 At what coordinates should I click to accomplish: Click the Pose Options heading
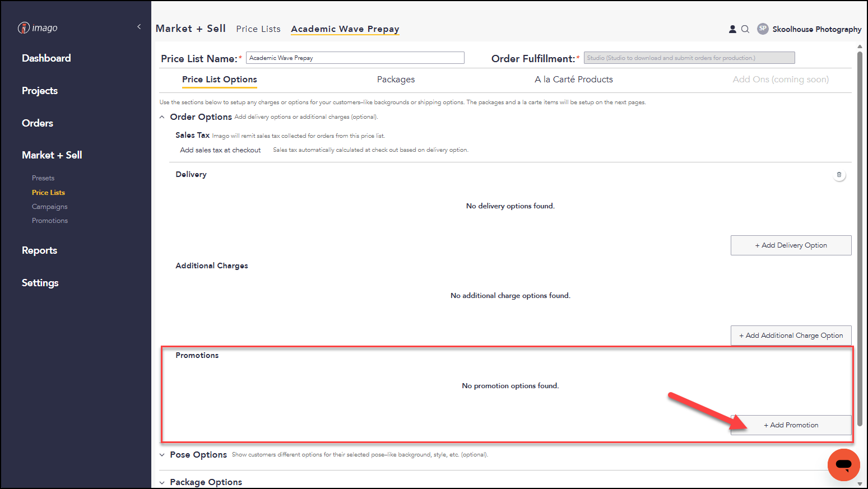(x=198, y=455)
